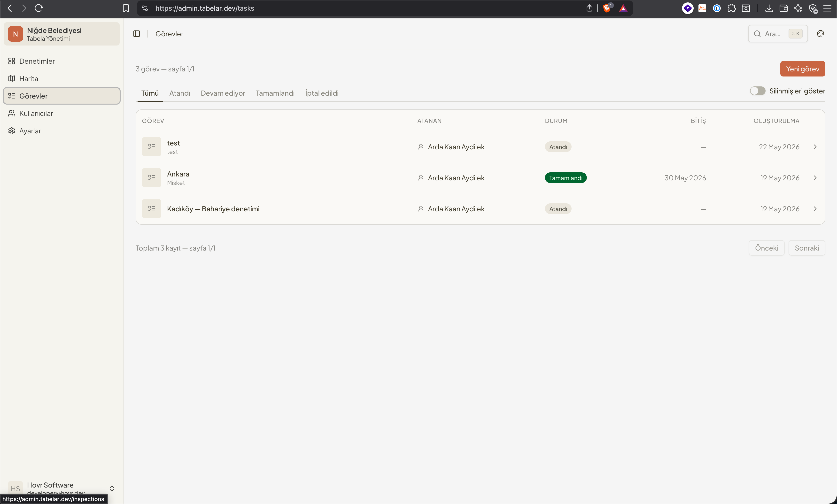Focus the Ara search field
This screenshot has width=837, height=504.
pos(778,34)
